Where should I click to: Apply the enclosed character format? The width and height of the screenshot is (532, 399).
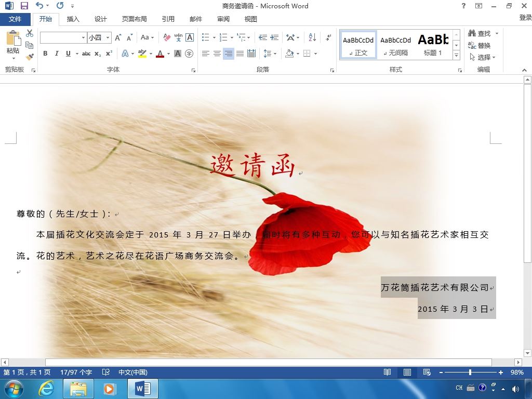[x=189, y=54]
